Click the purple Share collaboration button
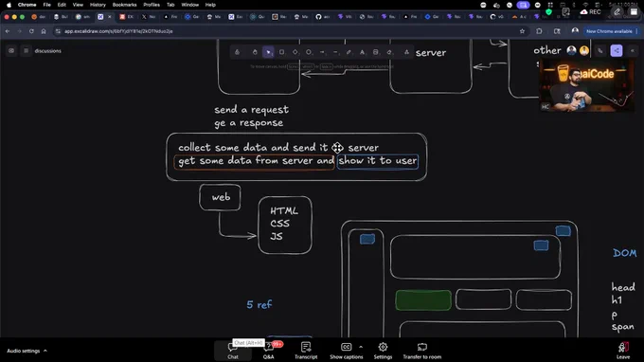Screen dimensions: 644x362 [617, 50]
